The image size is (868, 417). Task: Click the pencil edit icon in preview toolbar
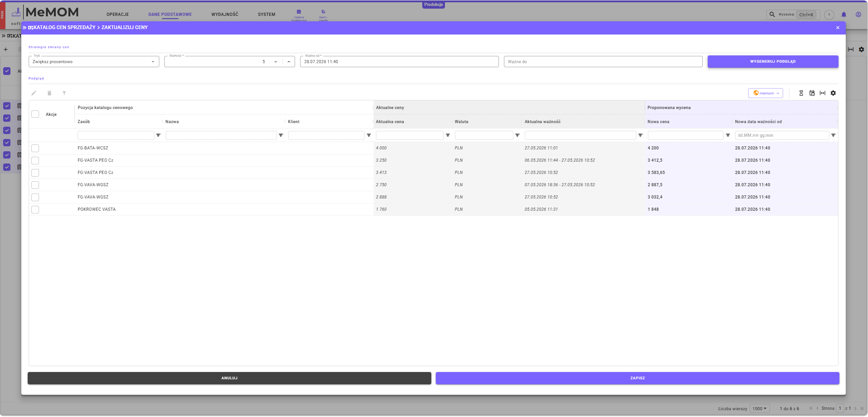[34, 93]
